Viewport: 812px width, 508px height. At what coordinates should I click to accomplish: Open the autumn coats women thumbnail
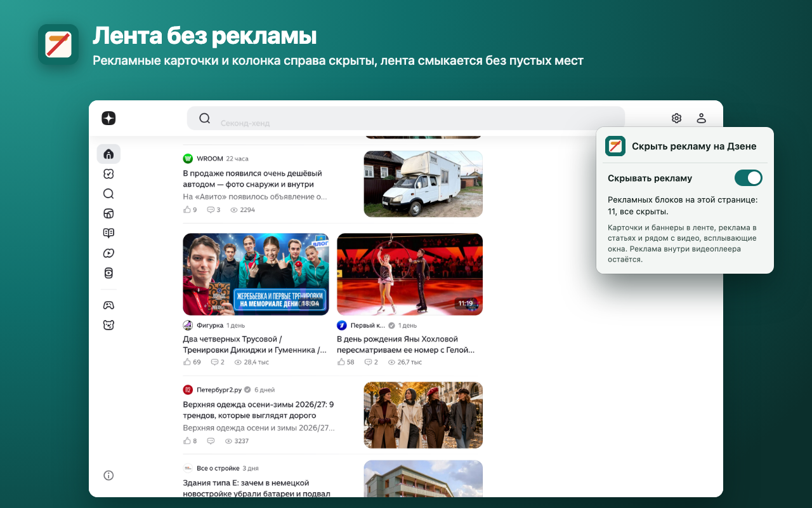pos(423,415)
